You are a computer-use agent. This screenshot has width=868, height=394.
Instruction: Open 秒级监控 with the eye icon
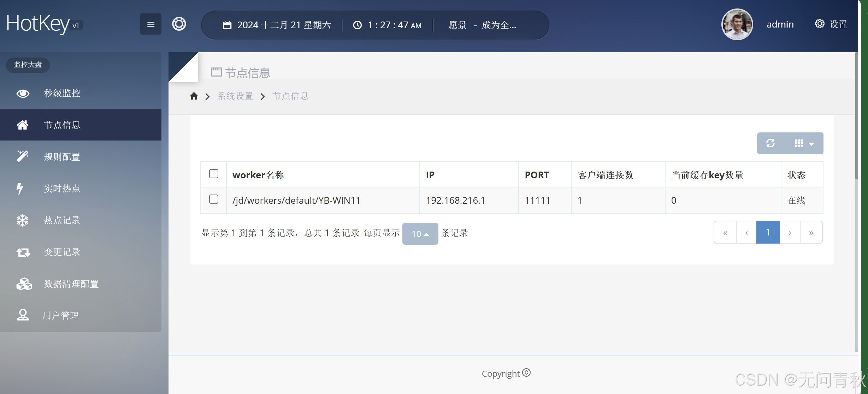(23, 93)
